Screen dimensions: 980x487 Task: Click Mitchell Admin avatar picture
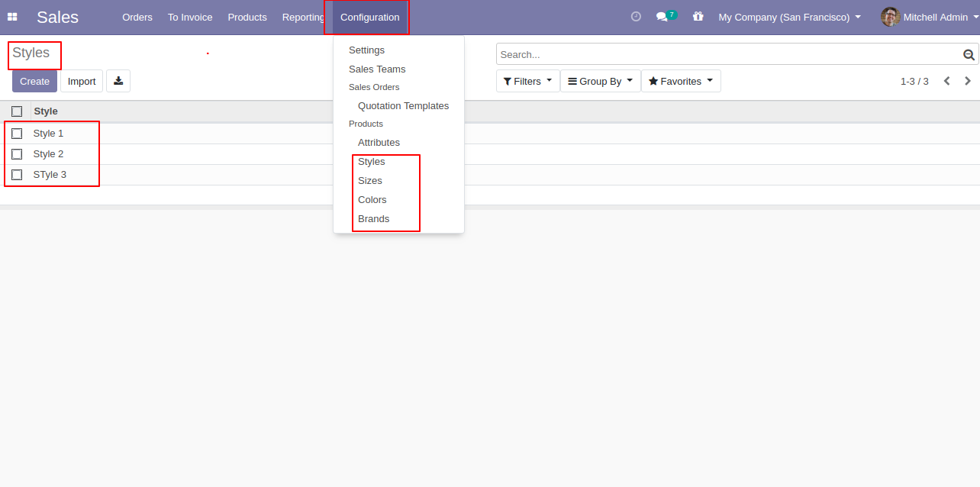click(x=890, y=17)
